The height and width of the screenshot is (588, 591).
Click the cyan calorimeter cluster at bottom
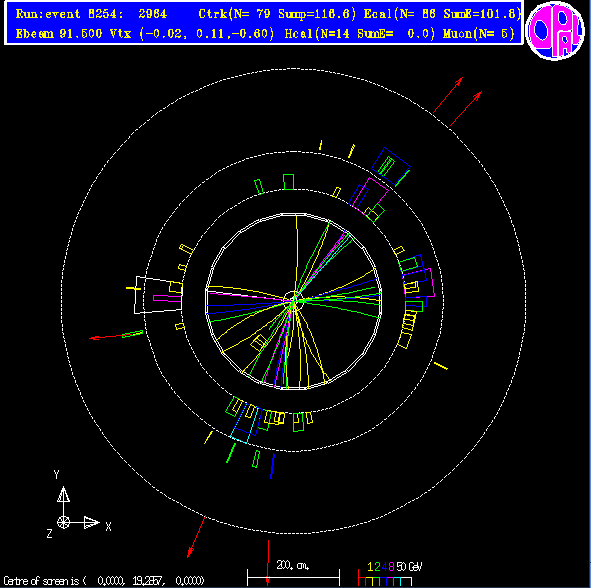click(x=244, y=425)
